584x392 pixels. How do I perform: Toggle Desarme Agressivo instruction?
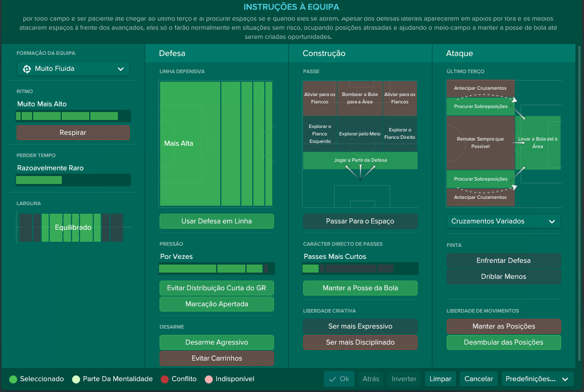(216, 342)
